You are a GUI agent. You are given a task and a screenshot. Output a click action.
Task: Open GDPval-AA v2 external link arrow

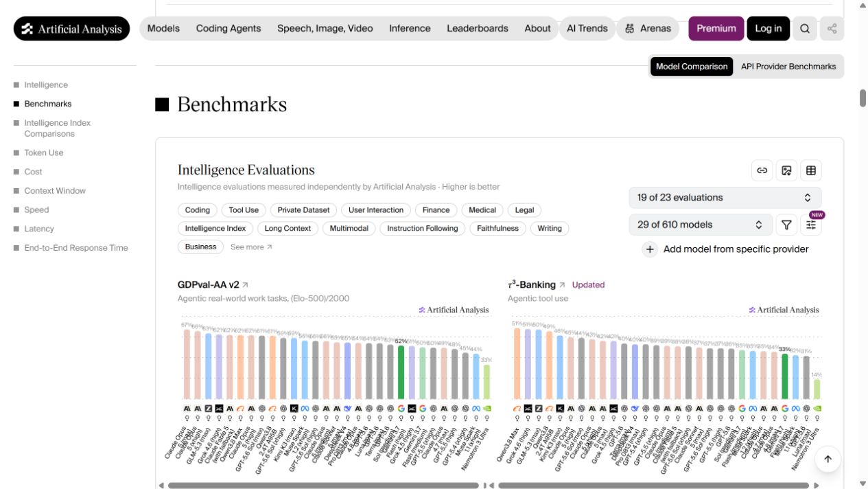coord(246,285)
